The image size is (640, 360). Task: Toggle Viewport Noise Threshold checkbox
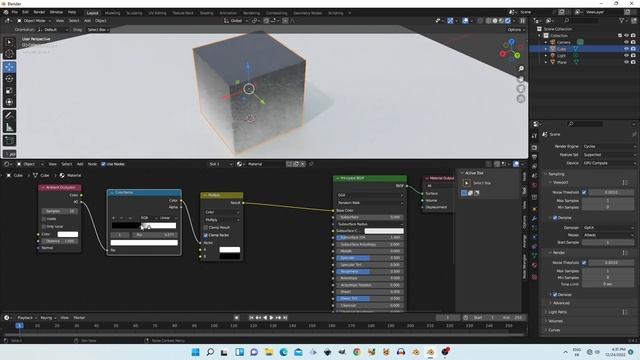point(584,192)
